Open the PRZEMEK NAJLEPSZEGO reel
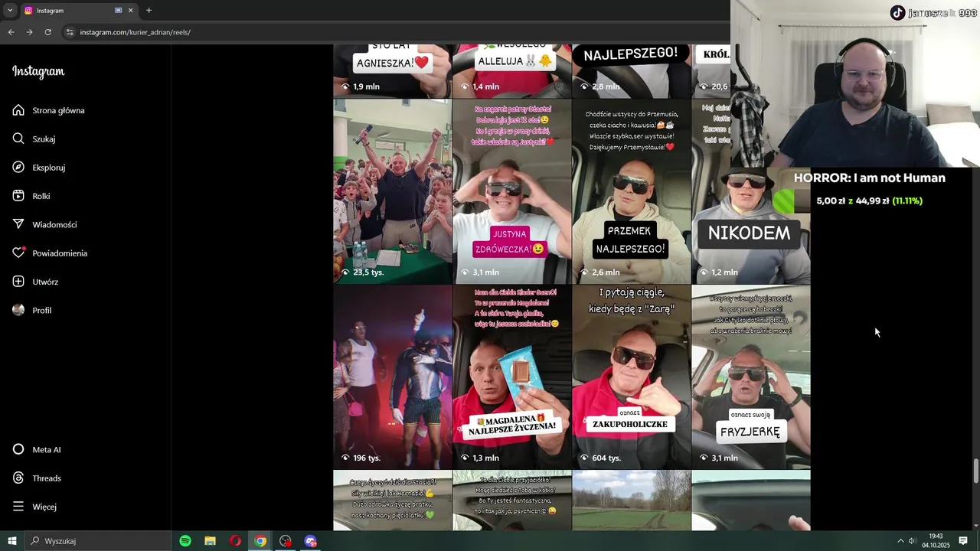980x551 pixels. pos(631,191)
